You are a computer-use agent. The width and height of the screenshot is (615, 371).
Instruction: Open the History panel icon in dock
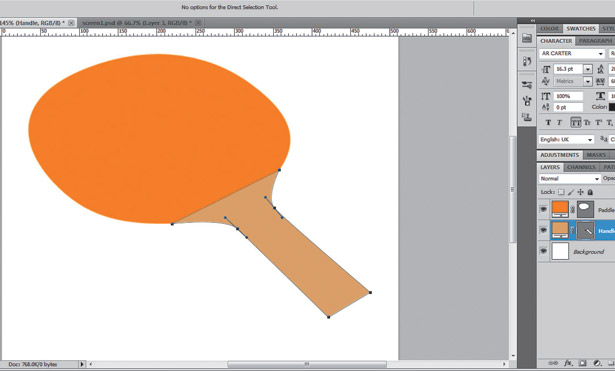point(527,61)
